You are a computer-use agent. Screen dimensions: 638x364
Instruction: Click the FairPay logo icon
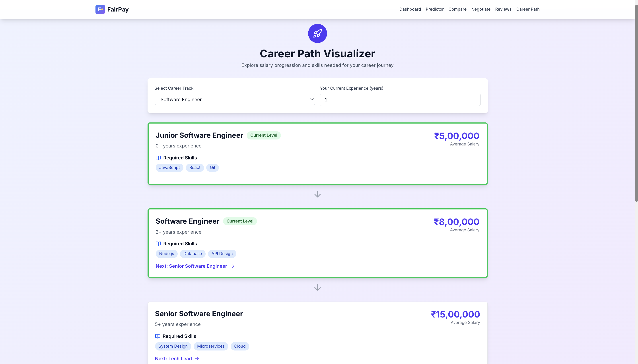(100, 9)
